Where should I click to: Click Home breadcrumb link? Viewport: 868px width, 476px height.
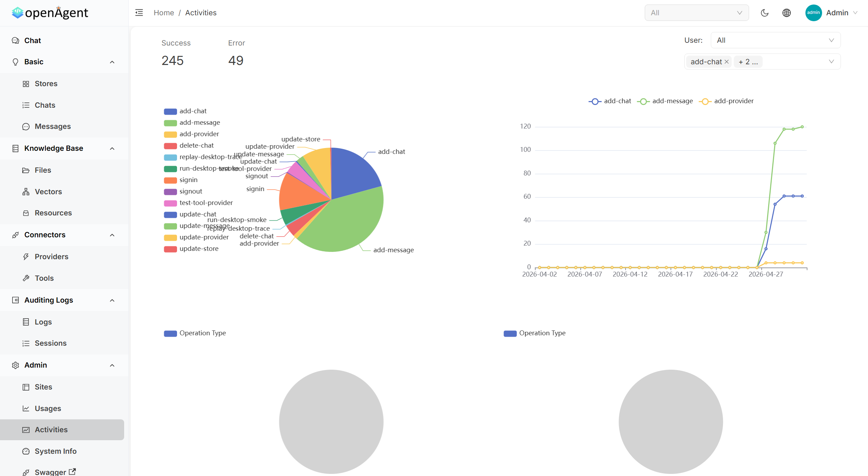(x=164, y=13)
